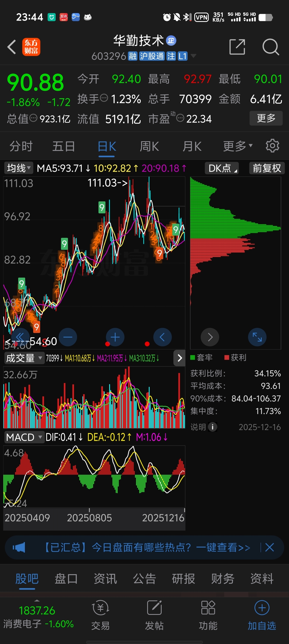This screenshot has width=289, height=644.
Task: Open 发帖 post icon
Action: pyautogui.click(x=154, y=615)
